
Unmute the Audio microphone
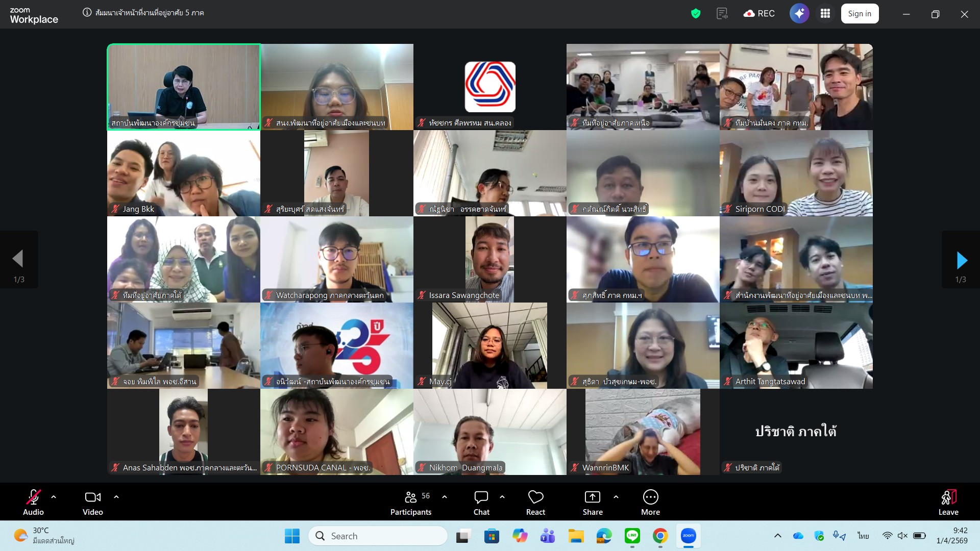coord(33,503)
